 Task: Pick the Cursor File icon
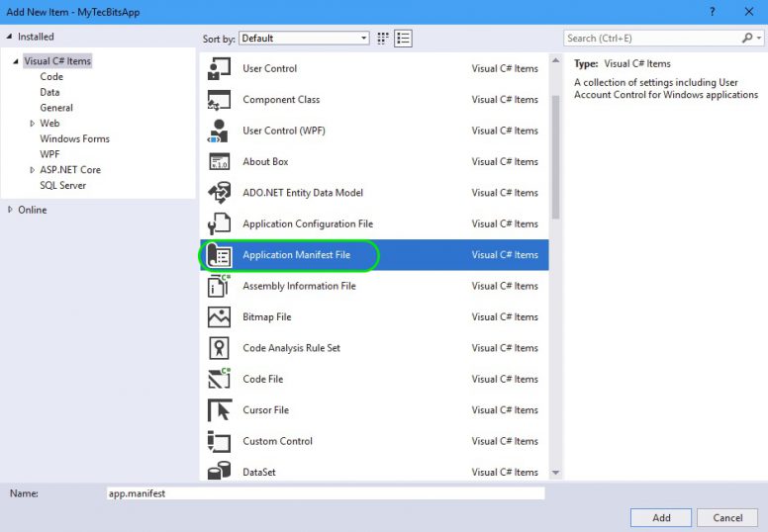219,410
